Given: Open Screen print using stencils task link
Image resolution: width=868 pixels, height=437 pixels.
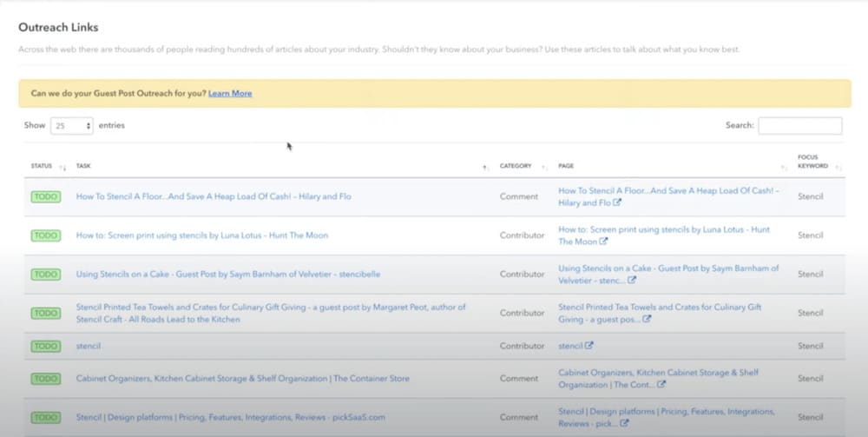Looking at the screenshot, I should coord(202,235).
